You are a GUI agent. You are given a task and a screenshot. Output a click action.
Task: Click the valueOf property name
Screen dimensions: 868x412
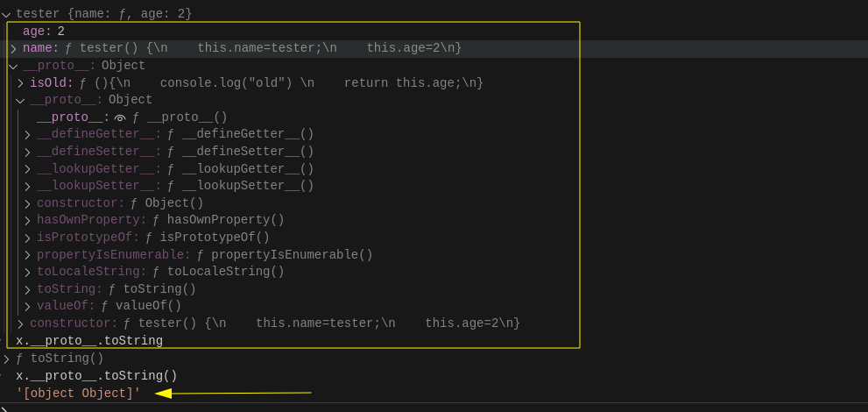(66, 306)
